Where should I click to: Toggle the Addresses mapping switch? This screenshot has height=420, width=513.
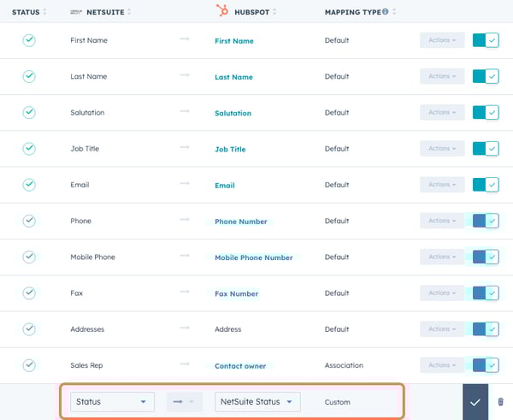[486, 329]
